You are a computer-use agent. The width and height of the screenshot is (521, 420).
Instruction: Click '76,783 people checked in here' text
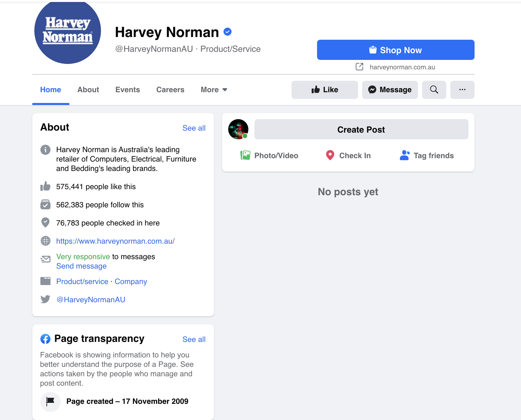click(108, 223)
